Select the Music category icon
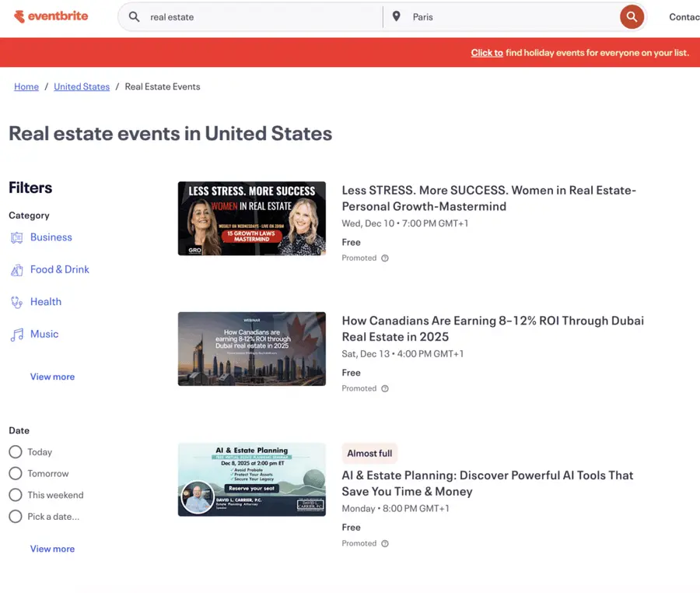 click(x=17, y=334)
